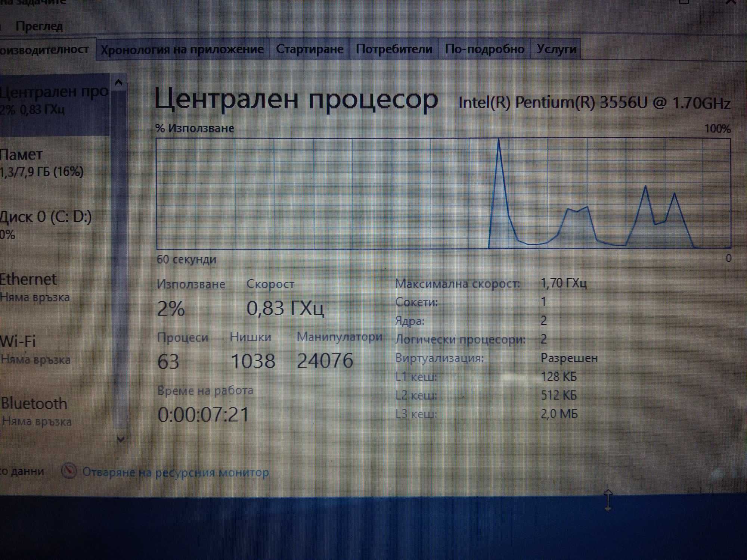Click the handles value 24076
Viewport: 747px width, 560px height.
325,361
